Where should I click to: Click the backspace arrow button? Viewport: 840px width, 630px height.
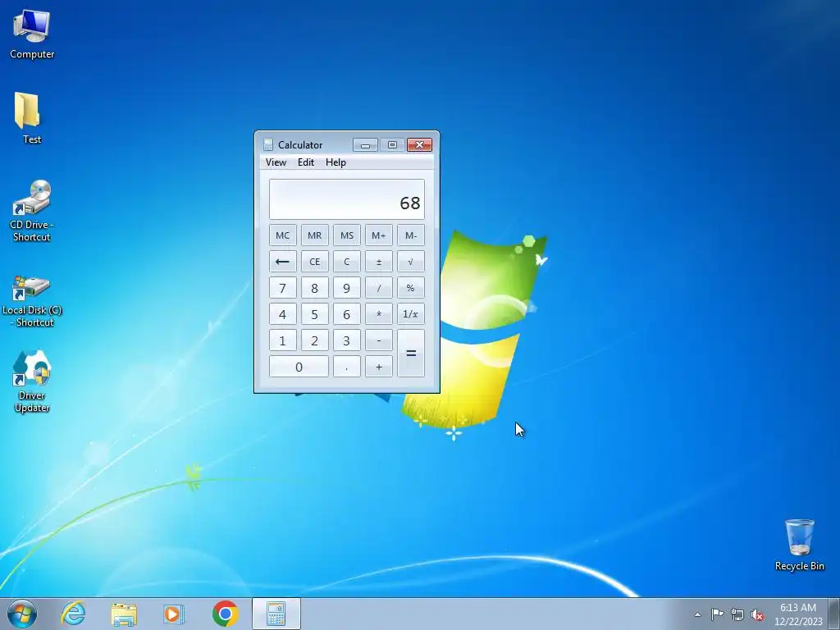pyautogui.click(x=282, y=262)
